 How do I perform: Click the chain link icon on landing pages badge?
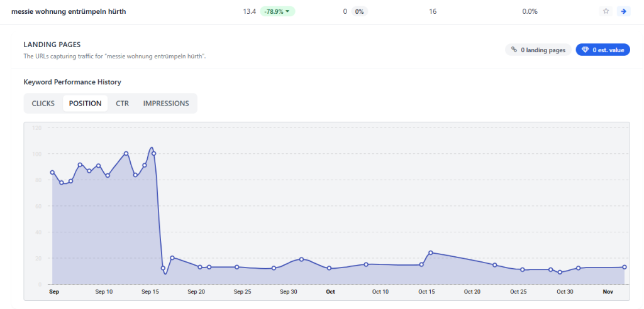click(x=514, y=50)
